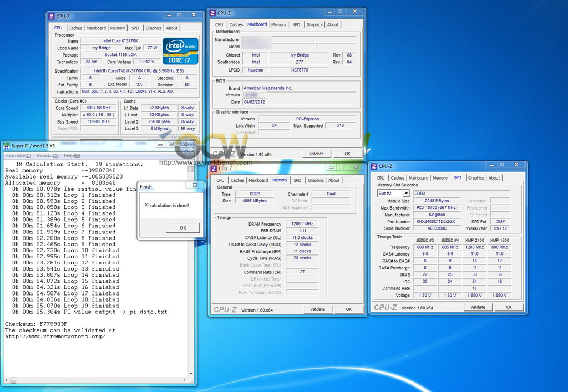Click OK in the Mainboard window
This screenshot has height=392, width=568.
[x=347, y=154]
